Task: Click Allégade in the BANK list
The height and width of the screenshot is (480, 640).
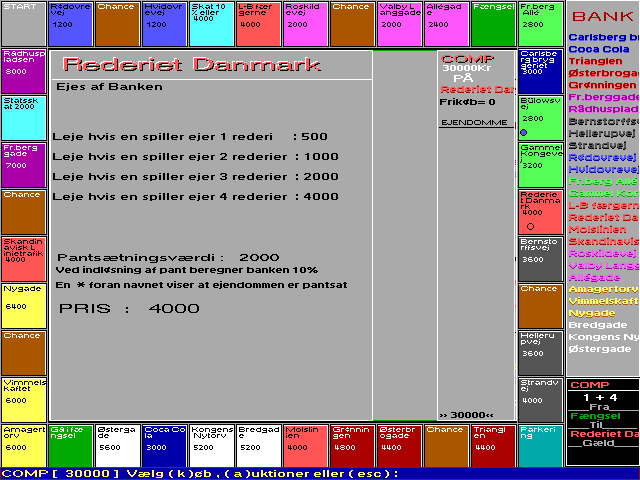Action: (x=594, y=278)
